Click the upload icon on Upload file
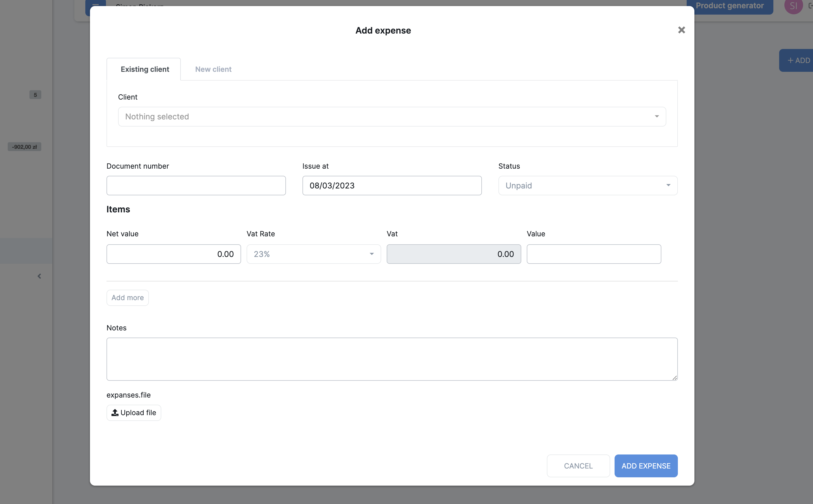 [115, 413]
